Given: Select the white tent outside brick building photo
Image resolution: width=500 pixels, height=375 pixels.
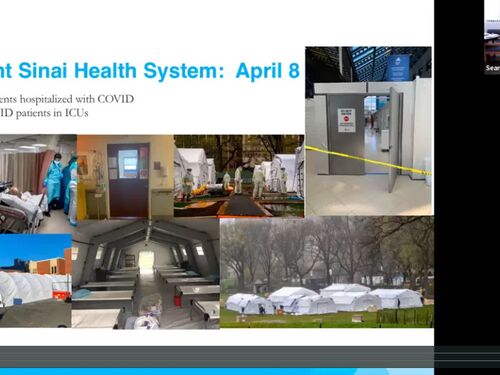Looking at the screenshot, I should (x=36, y=280).
